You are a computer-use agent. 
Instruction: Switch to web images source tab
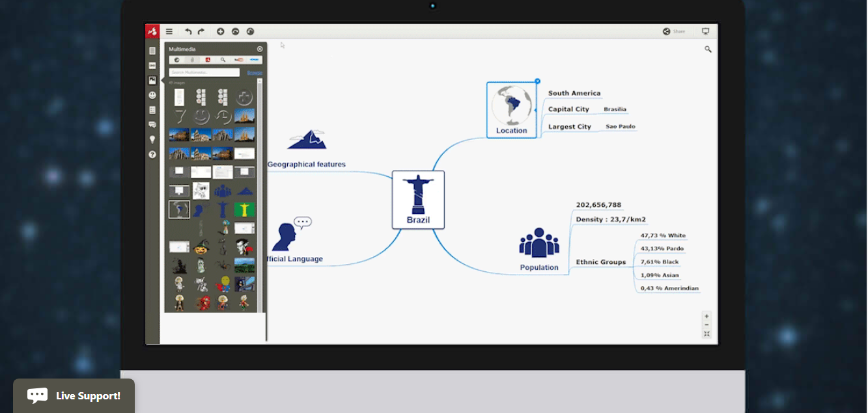pos(176,60)
